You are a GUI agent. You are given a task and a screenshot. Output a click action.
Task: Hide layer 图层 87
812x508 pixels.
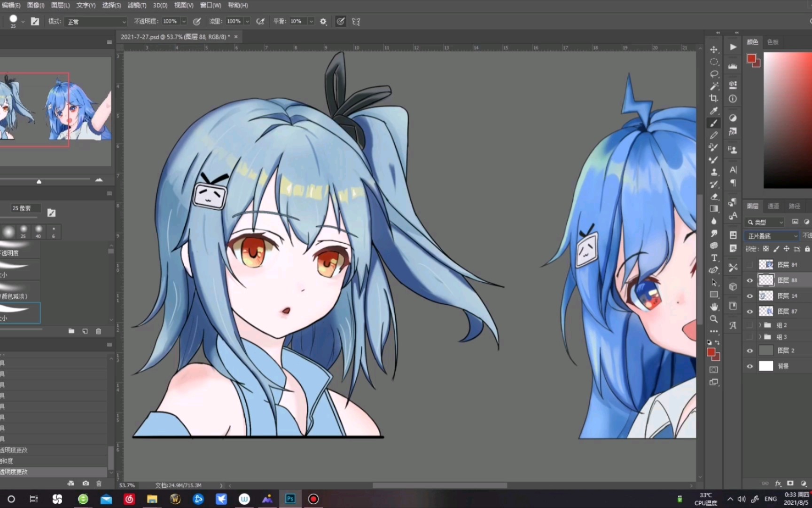750,311
